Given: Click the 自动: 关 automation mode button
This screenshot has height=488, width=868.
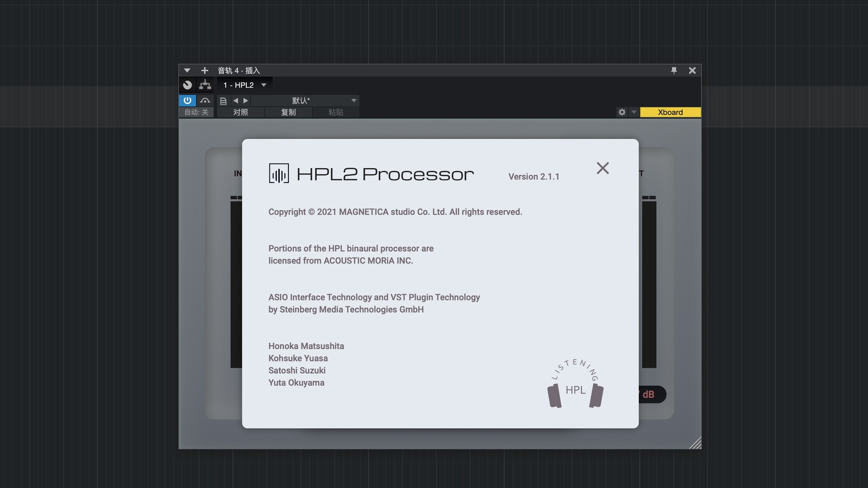Looking at the screenshot, I should [x=196, y=112].
